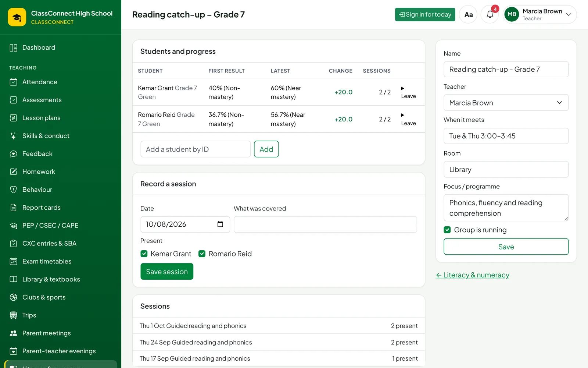Click Save session button

(167, 272)
